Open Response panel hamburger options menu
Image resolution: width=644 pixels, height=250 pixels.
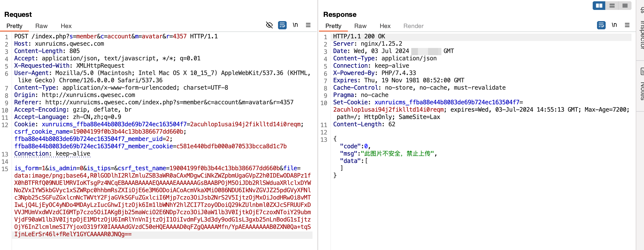(x=627, y=25)
